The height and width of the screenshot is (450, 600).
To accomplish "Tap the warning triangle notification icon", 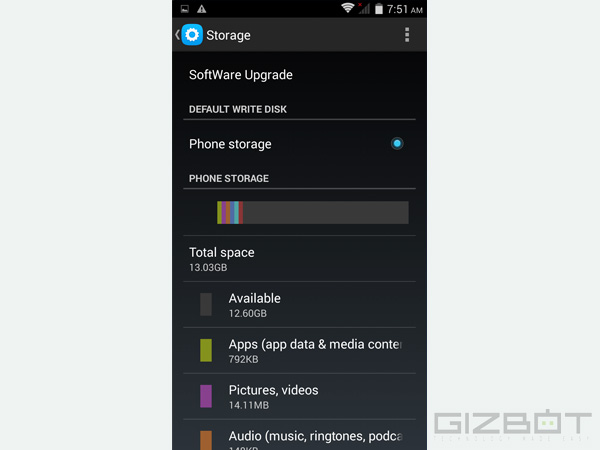I will click(x=202, y=9).
